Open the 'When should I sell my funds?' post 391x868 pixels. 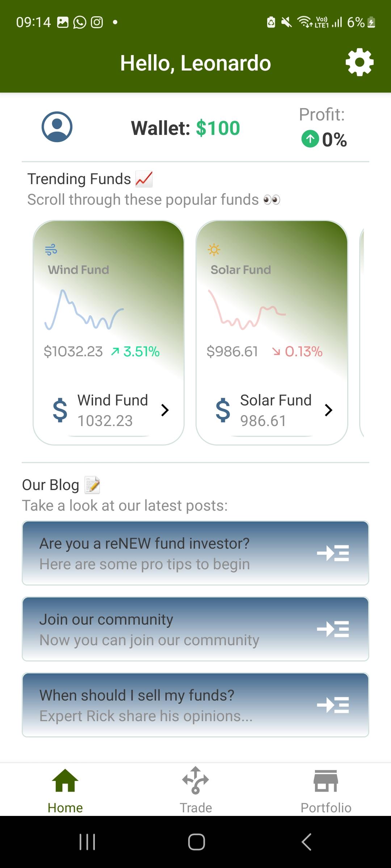[x=195, y=705]
